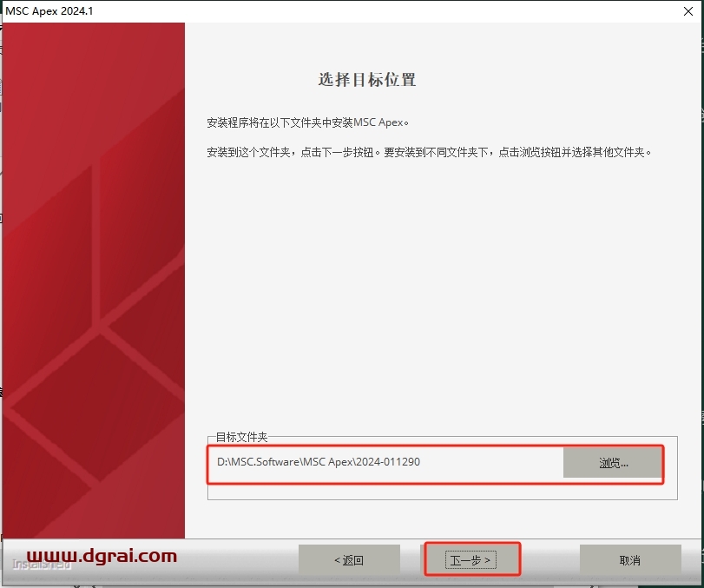Click the destination path D:\MSC.Software\MSC Apex\2024-011290
Image resolution: width=704 pixels, height=588 pixels.
coord(319,462)
